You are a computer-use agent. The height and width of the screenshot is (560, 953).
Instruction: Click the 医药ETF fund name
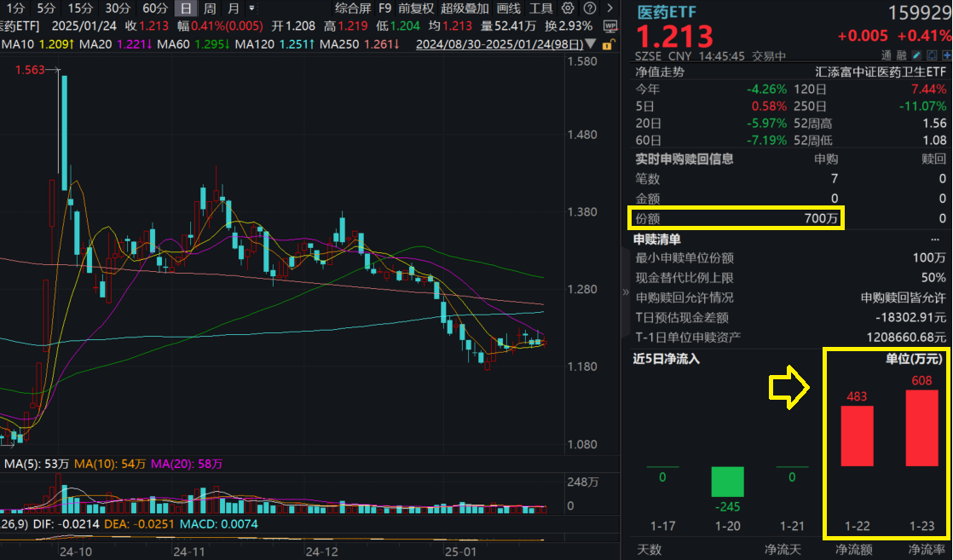(x=666, y=12)
